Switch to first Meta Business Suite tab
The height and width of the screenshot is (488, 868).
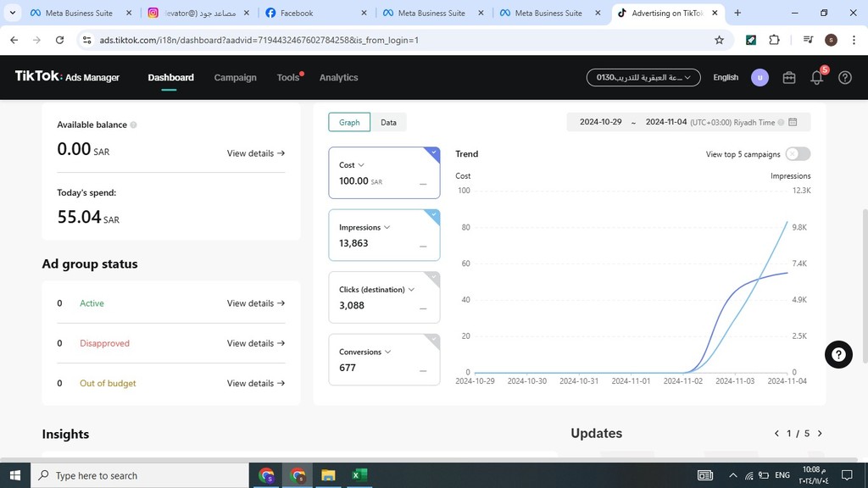81,13
